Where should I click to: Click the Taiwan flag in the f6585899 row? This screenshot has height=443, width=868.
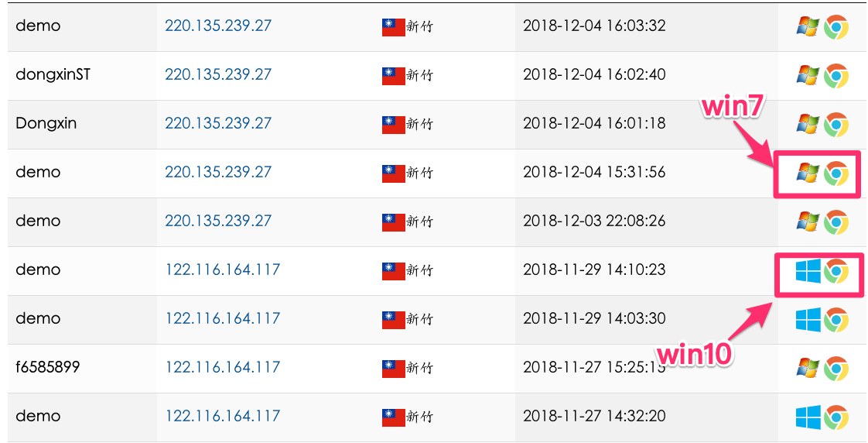coord(394,368)
